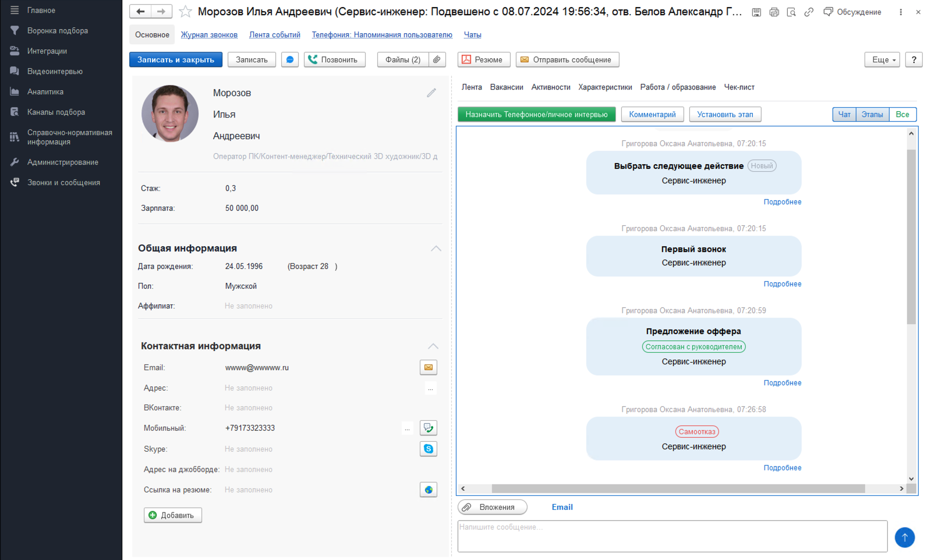931x560 pixels.
Task: Click Записать и закрыть button
Action: pos(176,59)
